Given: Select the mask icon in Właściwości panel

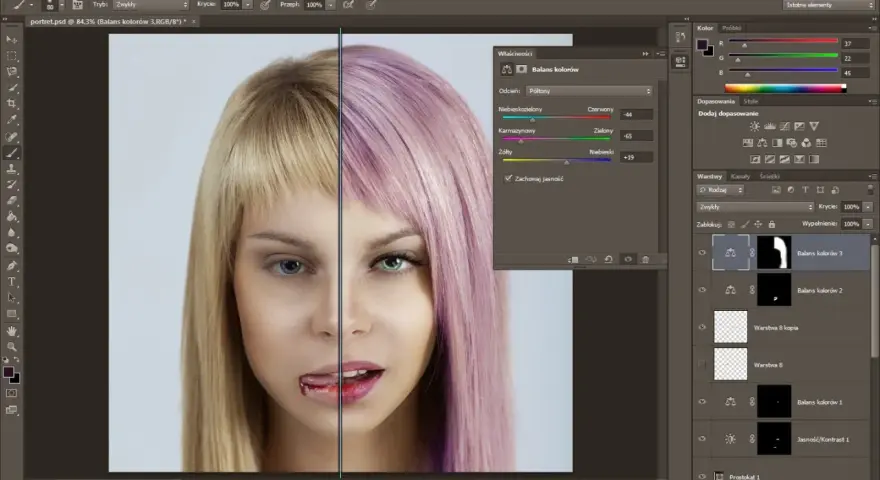Looking at the screenshot, I should 521,69.
